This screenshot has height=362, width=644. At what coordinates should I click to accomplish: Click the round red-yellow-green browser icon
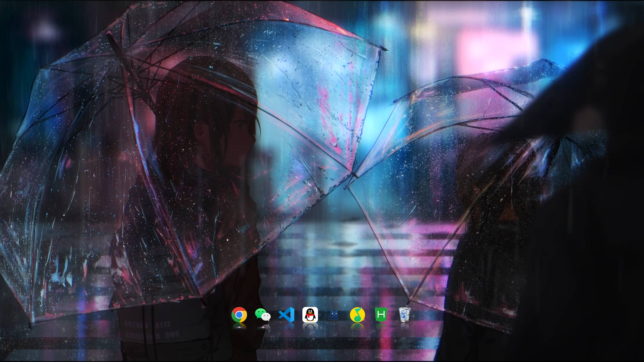[239, 314]
